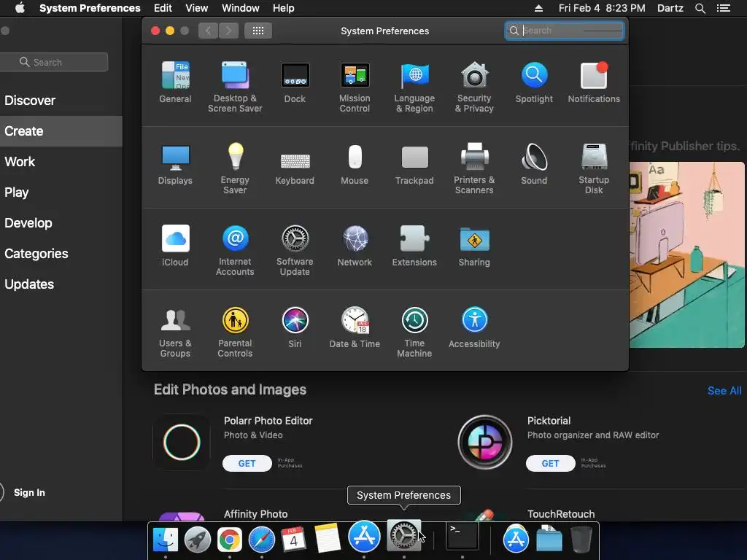Open Finder from the Dock
The width and height of the screenshot is (747, 560).
pyautogui.click(x=166, y=539)
